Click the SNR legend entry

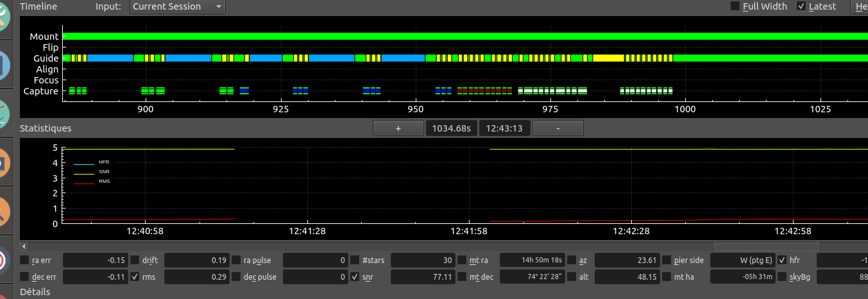tap(91, 172)
